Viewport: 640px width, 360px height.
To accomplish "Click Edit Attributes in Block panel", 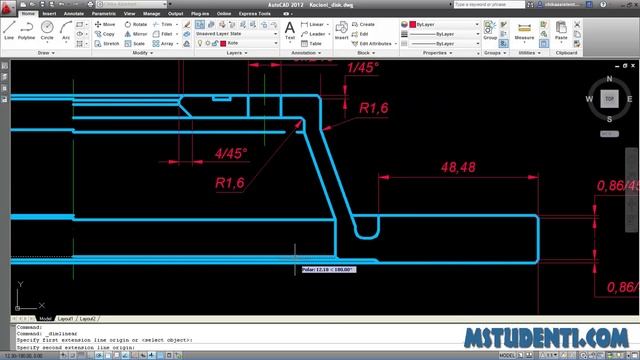I will click(x=372, y=43).
